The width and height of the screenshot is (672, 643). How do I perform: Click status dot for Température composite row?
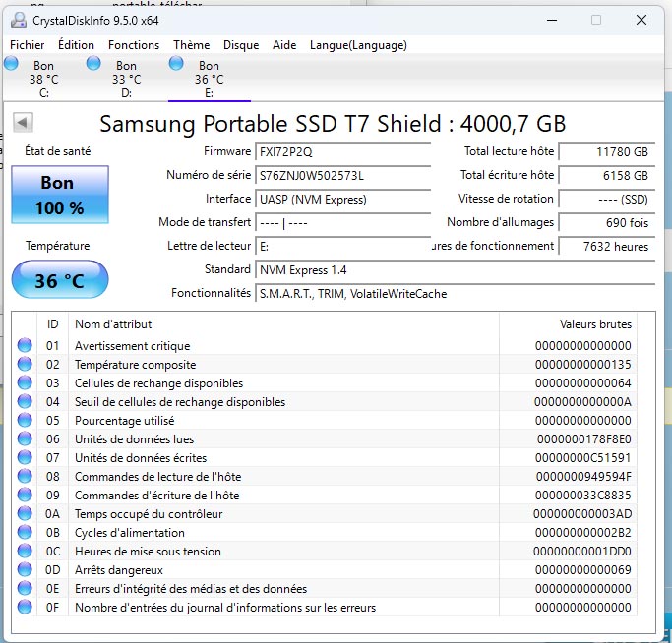(x=25, y=364)
